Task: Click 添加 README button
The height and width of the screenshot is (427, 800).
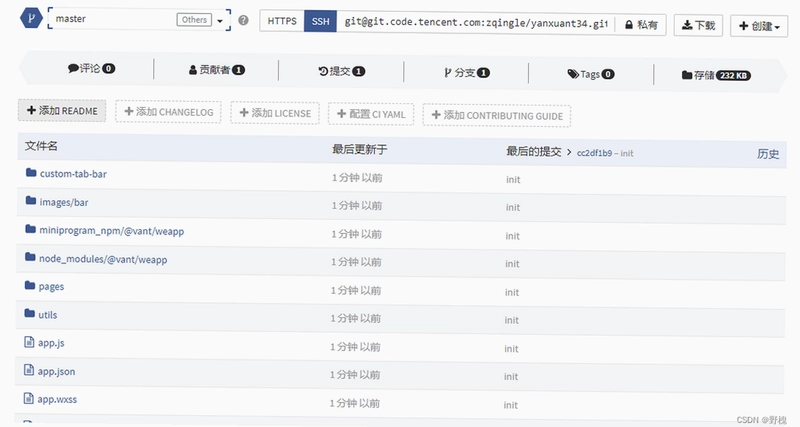Action: point(62,111)
